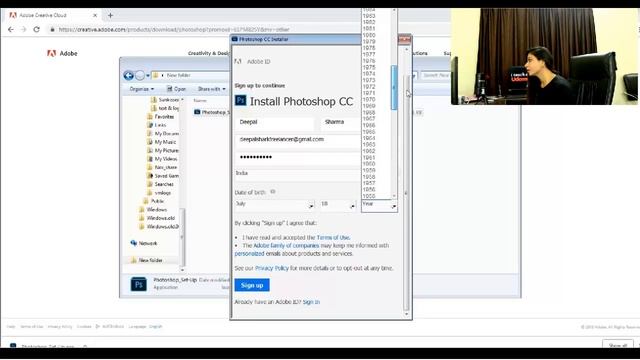Click the Name column header in Explorer
The width and height of the screenshot is (640, 360).
[200, 100]
